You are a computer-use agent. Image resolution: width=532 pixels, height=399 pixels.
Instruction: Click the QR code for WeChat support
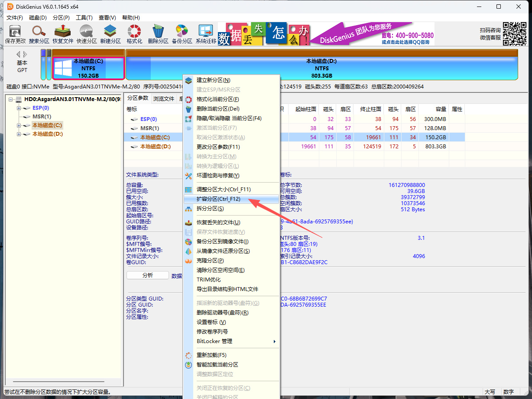point(515,34)
